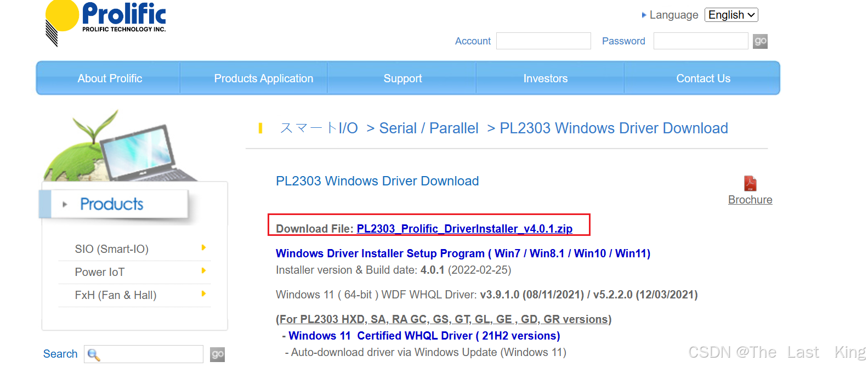
Task: Open the Support menu
Action: tap(402, 78)
